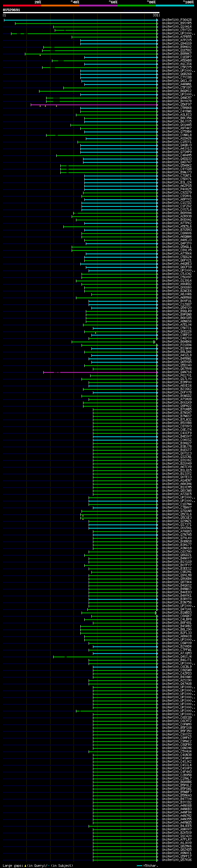
Task: Open the UniRef100_A1C3S4 hit
Action: [x=176, y=64]
